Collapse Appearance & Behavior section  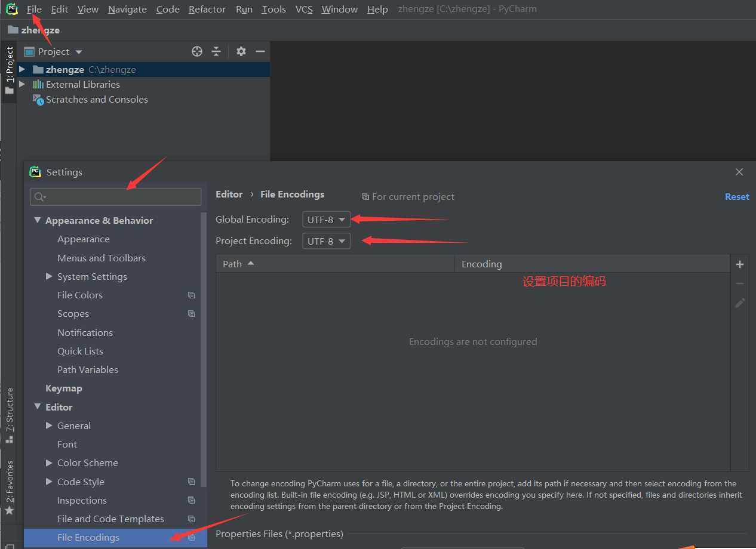click(38, 220)
